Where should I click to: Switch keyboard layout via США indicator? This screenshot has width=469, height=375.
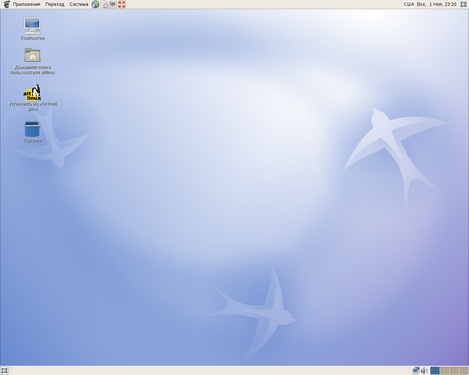pos(409,4)
